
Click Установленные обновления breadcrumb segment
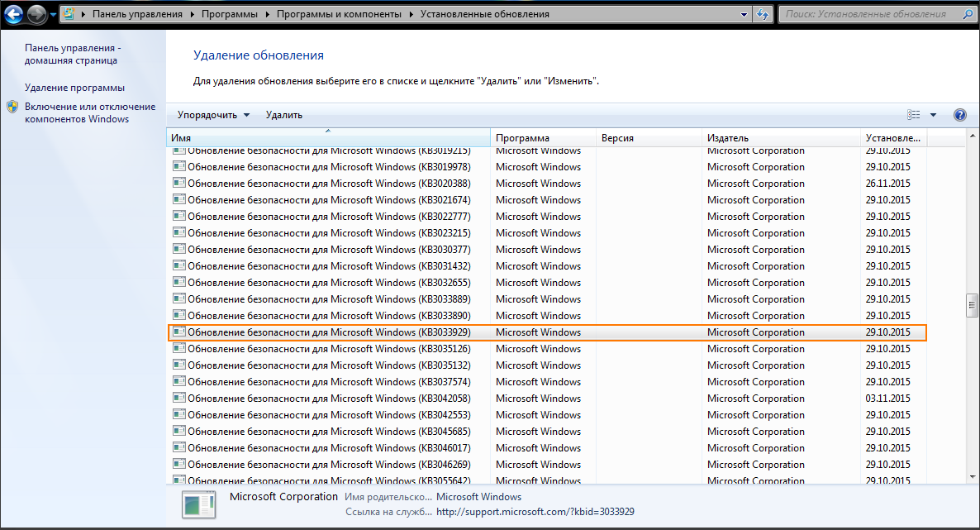(x=484, y=14)
